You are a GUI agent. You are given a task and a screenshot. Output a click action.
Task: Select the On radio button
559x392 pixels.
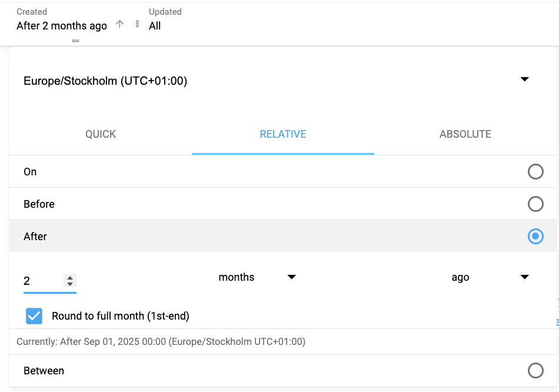pyautogui.click(x=535, y=171)
